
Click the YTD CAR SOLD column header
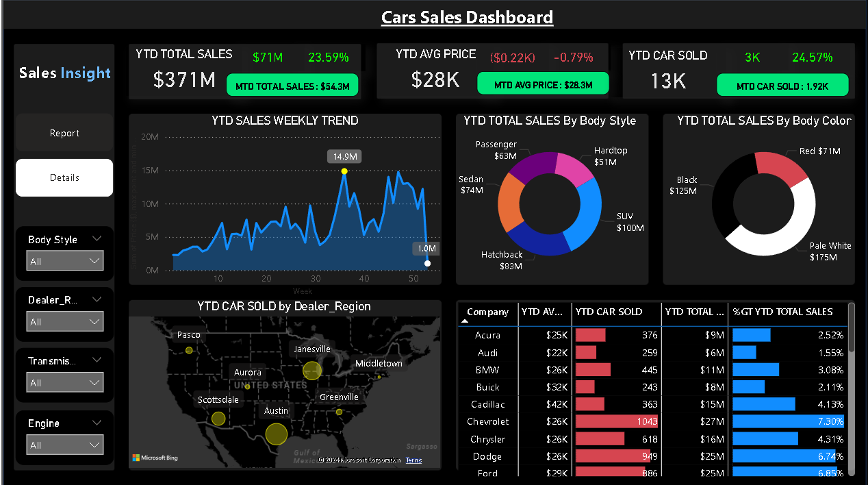click(607, 312)
